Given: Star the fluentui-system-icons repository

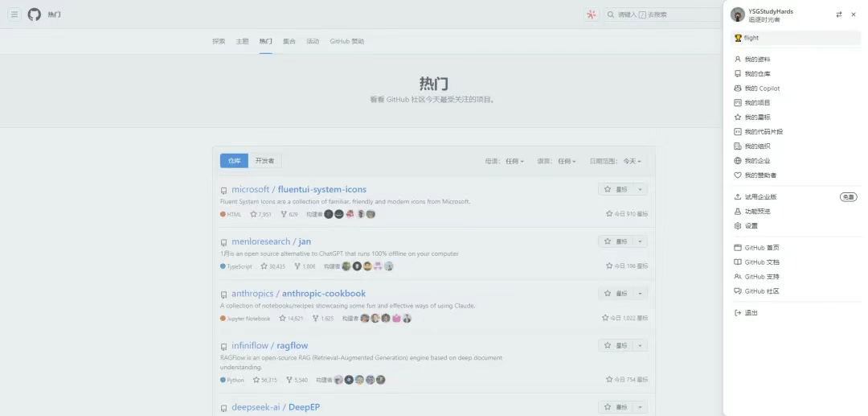Looking at the screenshot, I should [x=615, y=189].
